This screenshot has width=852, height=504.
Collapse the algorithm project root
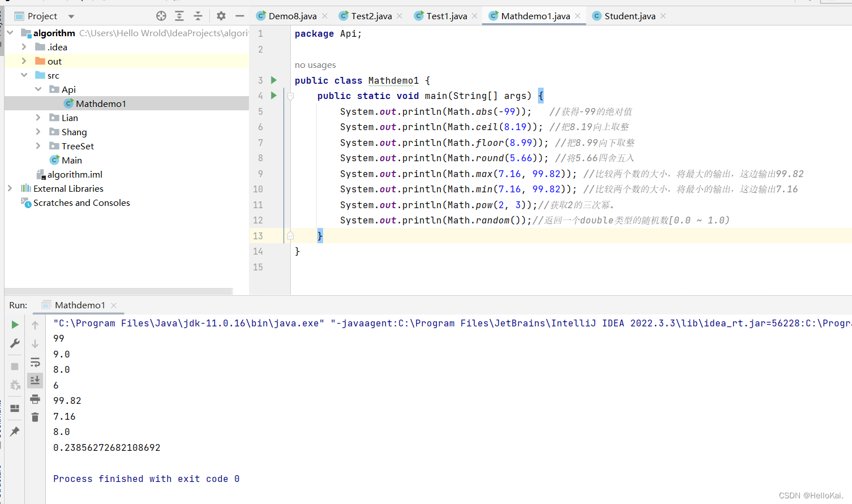point(10,33)
